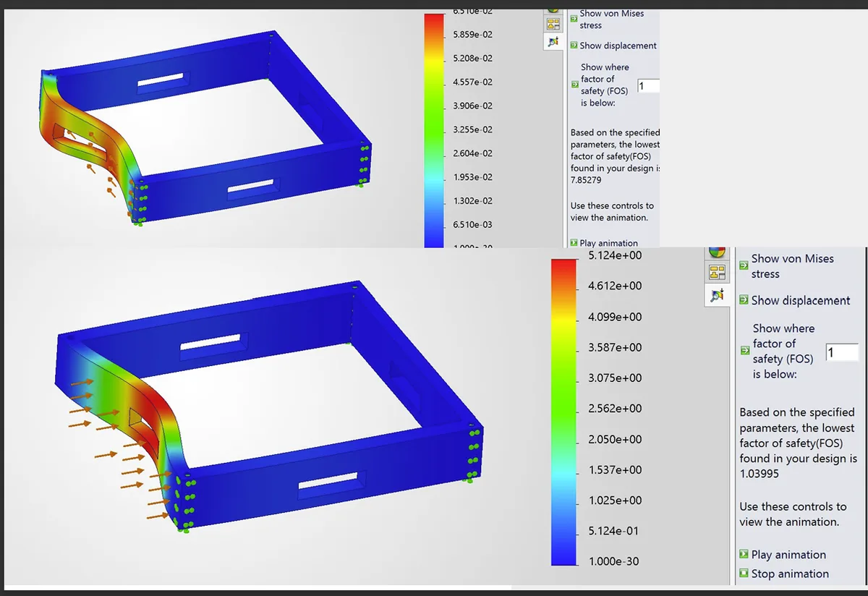
Task: Select legend value 5.124e-01
Action: pos(615,531)
